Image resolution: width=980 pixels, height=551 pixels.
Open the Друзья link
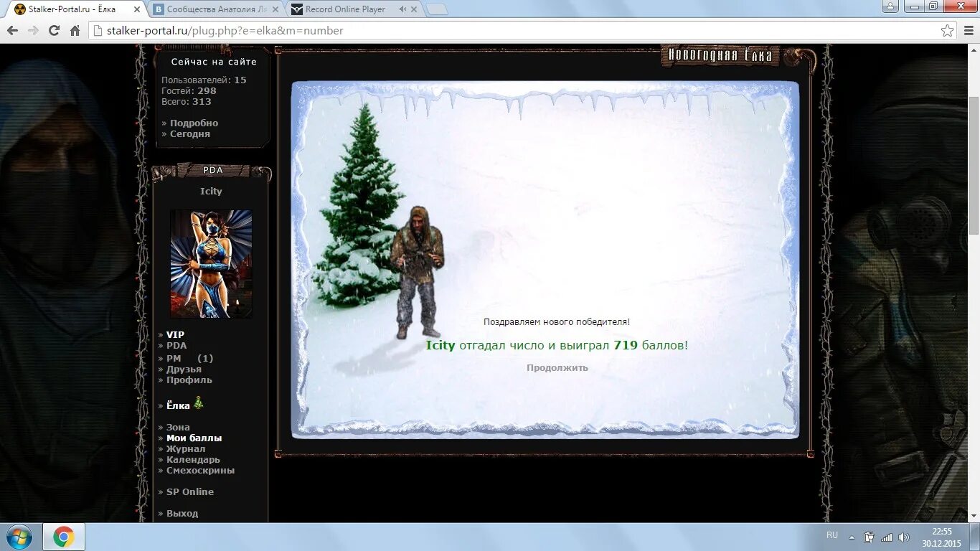[x=184, y=369]
